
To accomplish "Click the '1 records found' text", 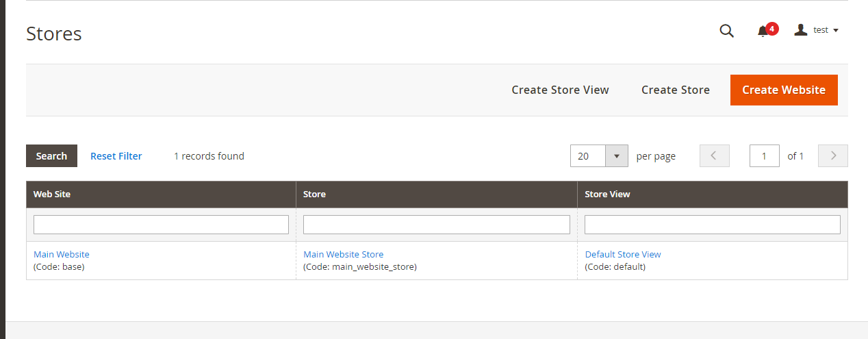I will tap(209, 156).
